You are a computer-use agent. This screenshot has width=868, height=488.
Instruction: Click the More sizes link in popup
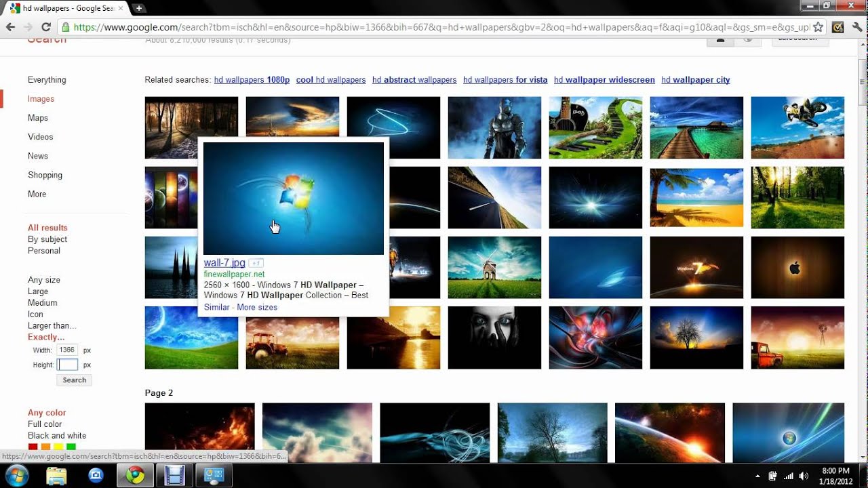(x=257, y=308)
